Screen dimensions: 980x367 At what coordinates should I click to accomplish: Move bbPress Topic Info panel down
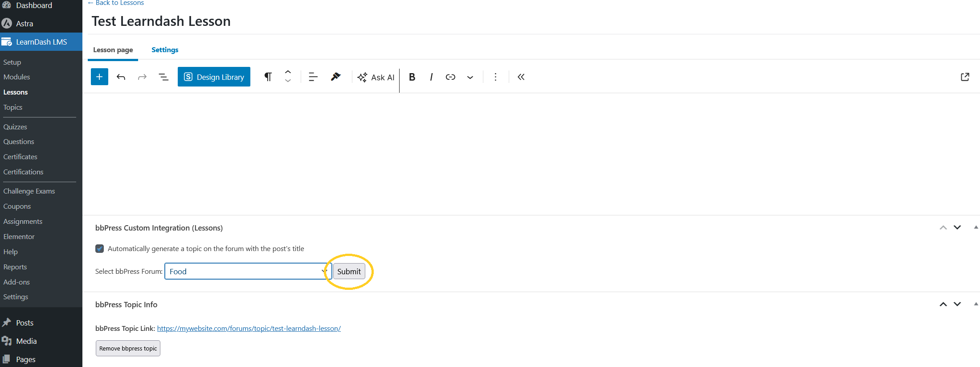(x=957, y=304)
